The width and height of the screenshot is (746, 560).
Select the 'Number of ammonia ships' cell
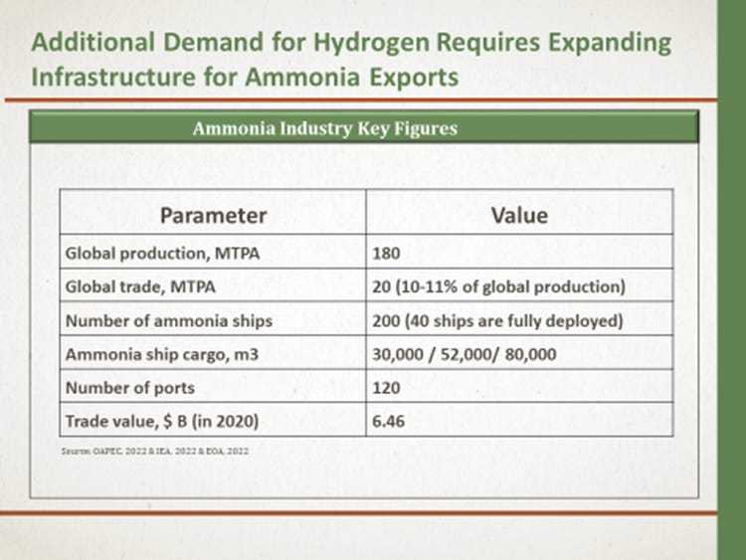213,318
